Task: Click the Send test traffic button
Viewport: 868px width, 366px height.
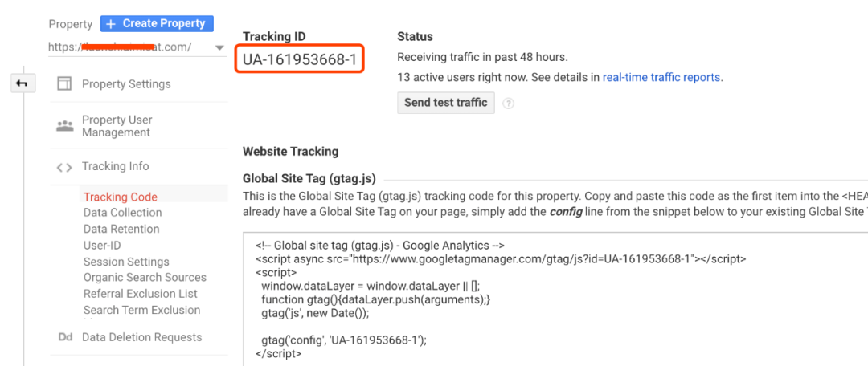Action: [445, 103]
